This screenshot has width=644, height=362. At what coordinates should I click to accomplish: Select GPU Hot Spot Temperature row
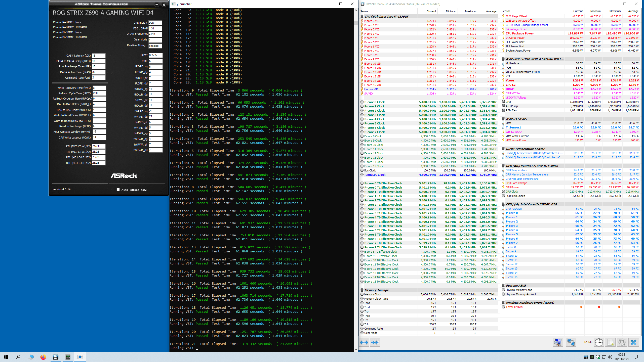570,179
